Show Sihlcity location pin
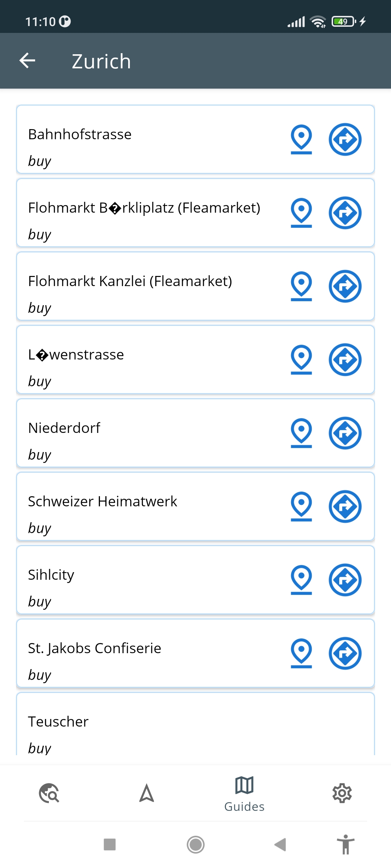Screen dimensions: 391x868 coord(301,580)
